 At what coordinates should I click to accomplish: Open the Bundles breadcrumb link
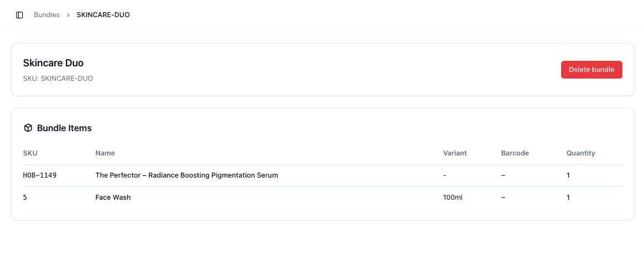coord(46,15)
